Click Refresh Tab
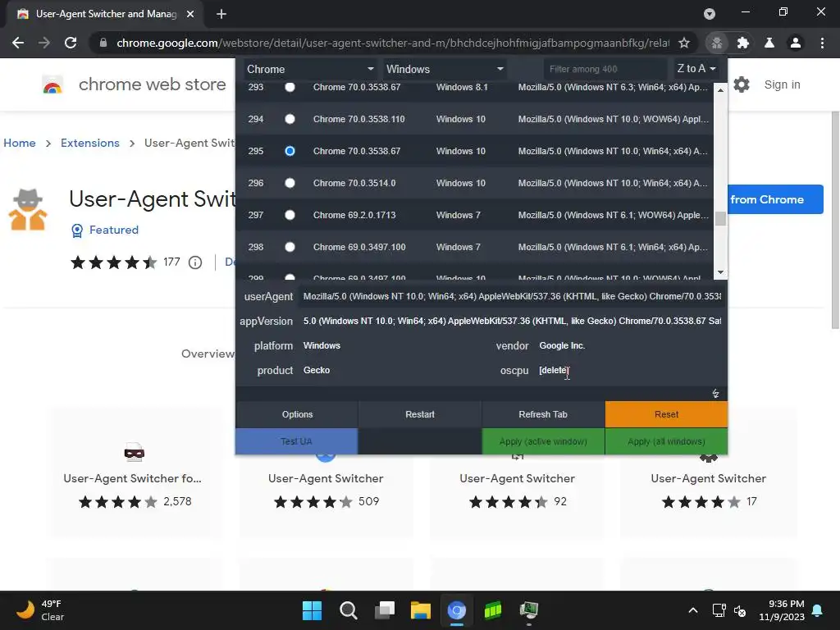The height and width of the screenshot is (630, 840). [x=543, y=414]
